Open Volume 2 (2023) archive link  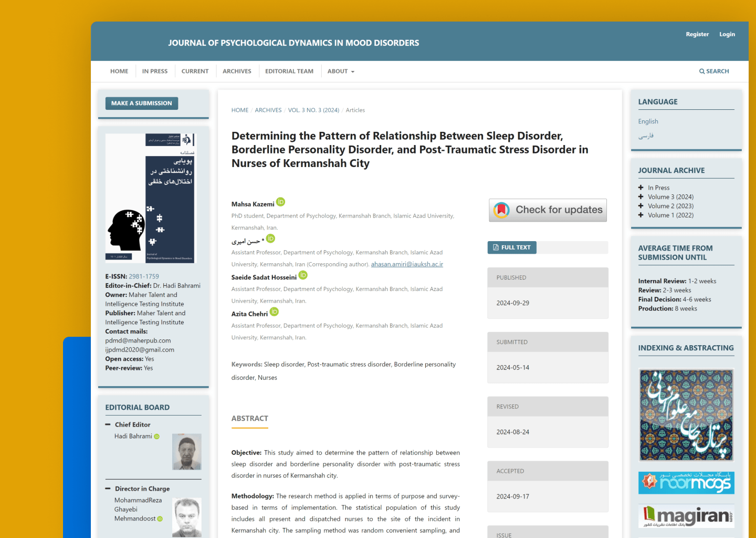pyautogui.click(x=671, y=206)
